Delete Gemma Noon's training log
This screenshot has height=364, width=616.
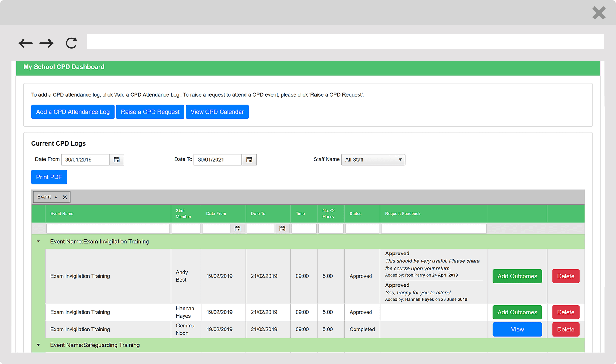click(566, 330)
